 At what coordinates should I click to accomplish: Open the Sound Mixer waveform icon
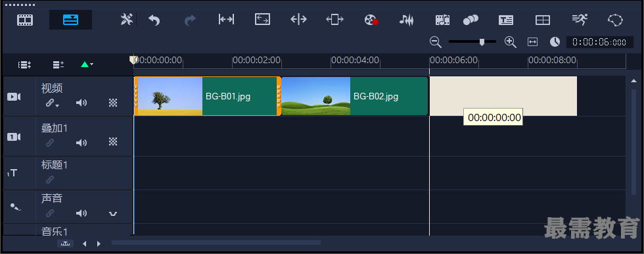(x=407, y=20)
